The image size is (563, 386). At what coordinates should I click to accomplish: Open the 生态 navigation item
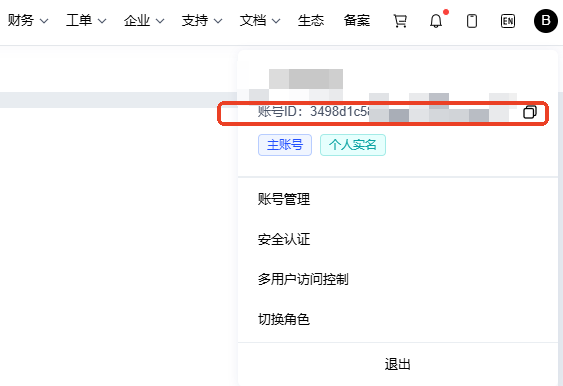[x=311, y=20]
